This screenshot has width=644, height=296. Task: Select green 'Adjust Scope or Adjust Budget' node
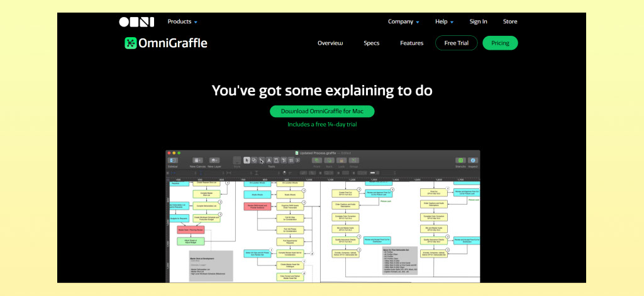191,241
